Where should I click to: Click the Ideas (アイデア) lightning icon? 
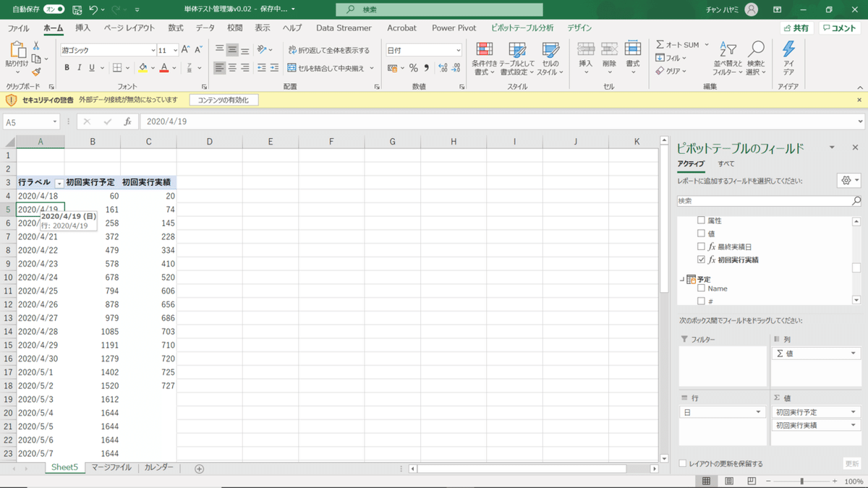pos(788,50)
